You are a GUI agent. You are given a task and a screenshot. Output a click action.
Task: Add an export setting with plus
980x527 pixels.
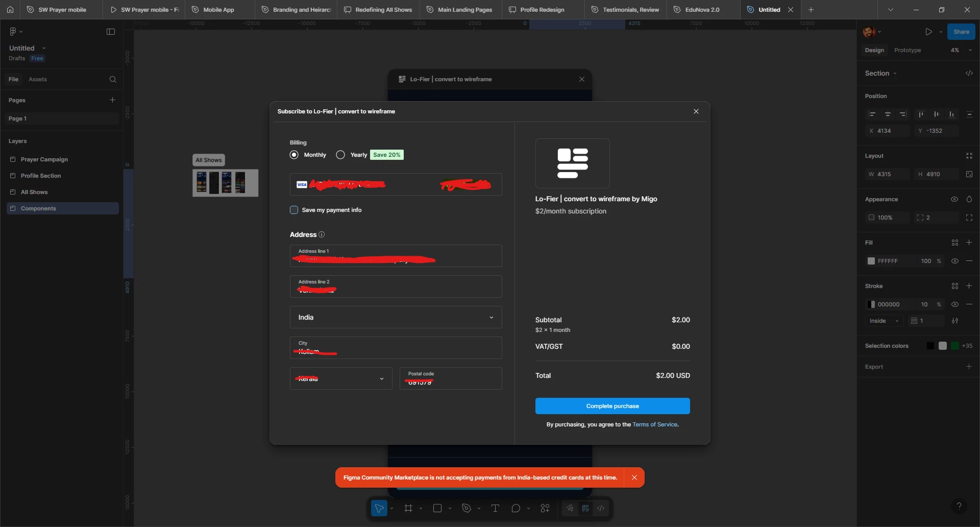click(x=969, y=367)
